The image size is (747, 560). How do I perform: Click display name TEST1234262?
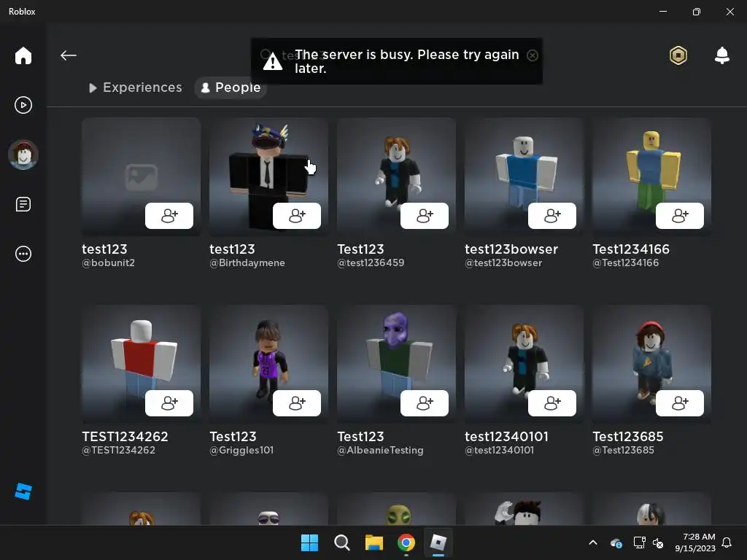click(x=125, y=437)
